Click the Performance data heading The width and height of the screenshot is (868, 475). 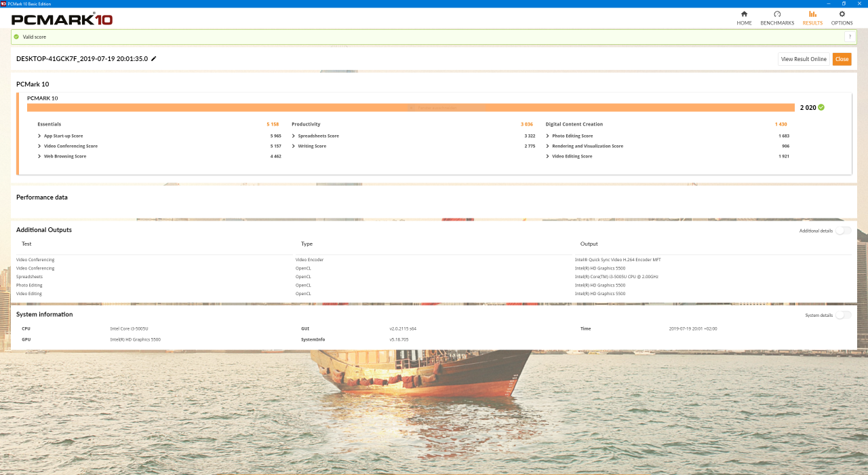coord(42,197)
